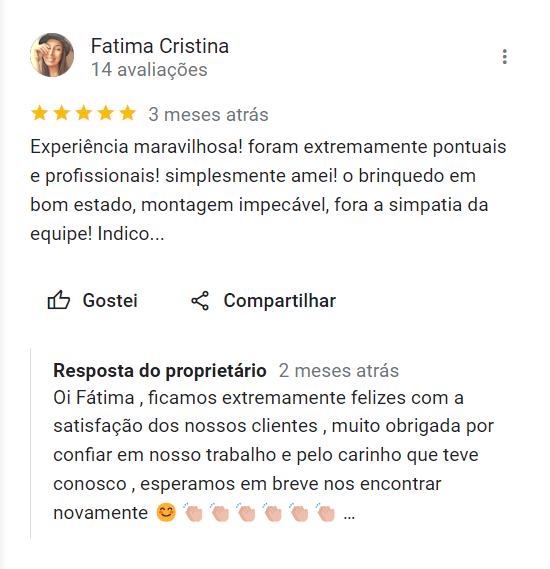The image size is (550, 569).
Task: Like the review with Gostei
Action: tap(93, 300)
